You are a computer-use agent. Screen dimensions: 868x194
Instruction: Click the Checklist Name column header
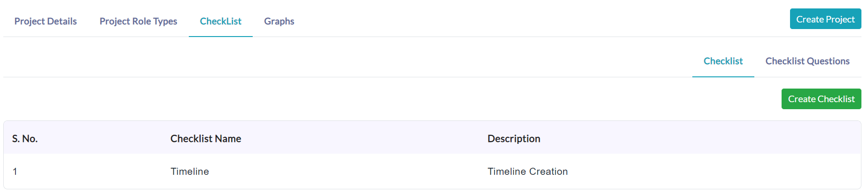206,139
